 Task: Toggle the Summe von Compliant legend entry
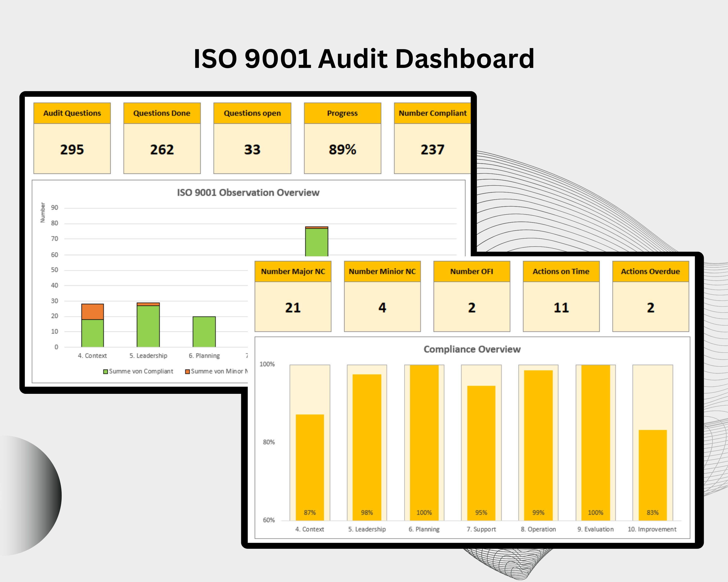coord(142,371)
